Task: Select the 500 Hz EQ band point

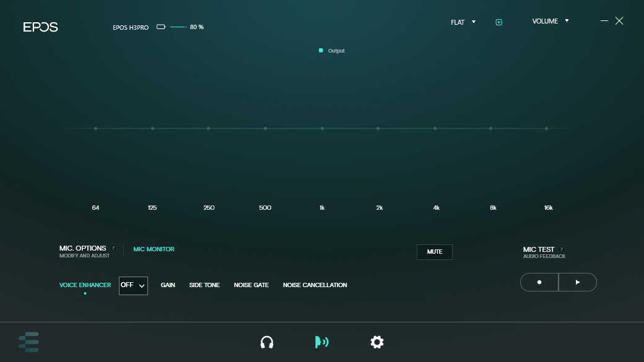Action: pos(265,129)
